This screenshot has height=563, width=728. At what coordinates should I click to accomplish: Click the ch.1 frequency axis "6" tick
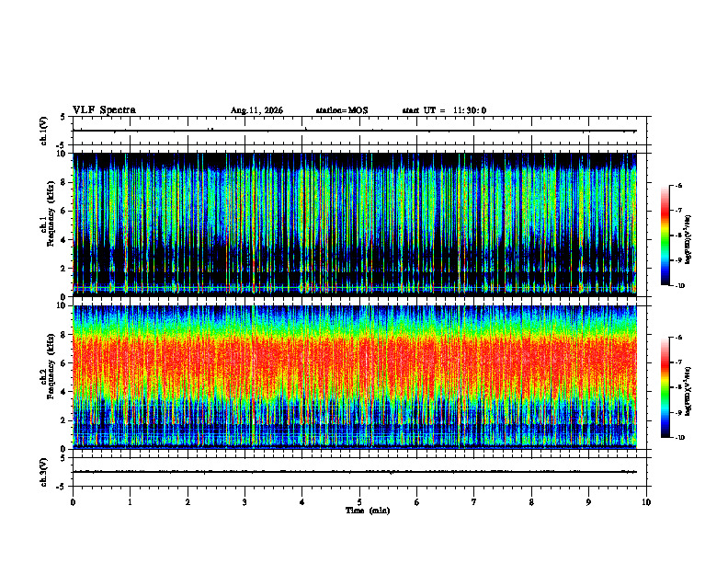pos(63,212)
